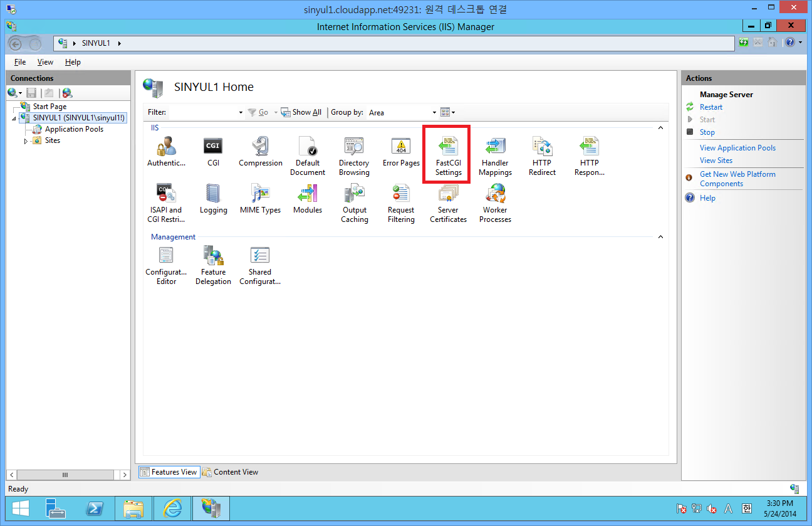Open Configuration Editor
812x526 pixels.
tap(166, 266)
